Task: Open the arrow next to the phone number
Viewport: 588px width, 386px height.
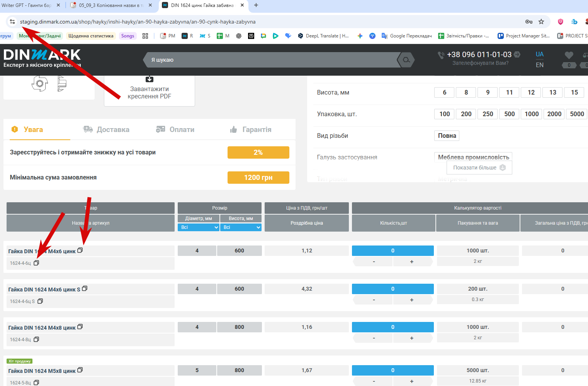Action: pyautogui.click(x=517, y=55)
